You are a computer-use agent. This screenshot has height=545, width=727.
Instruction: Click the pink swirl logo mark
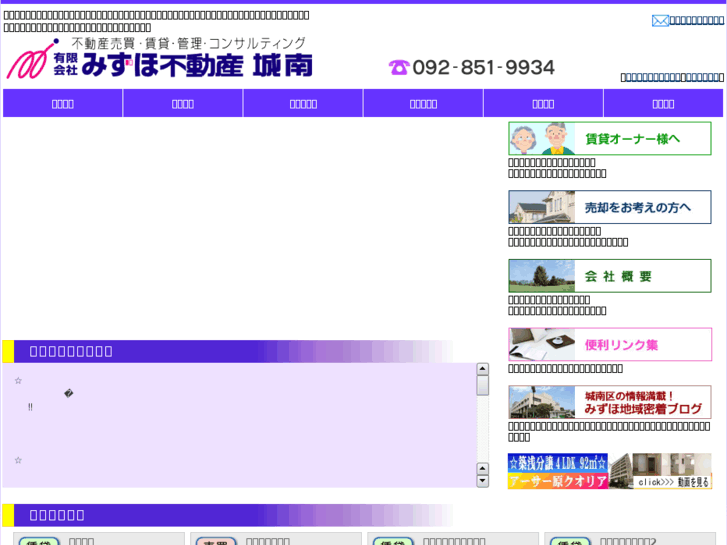pos(32,59)
